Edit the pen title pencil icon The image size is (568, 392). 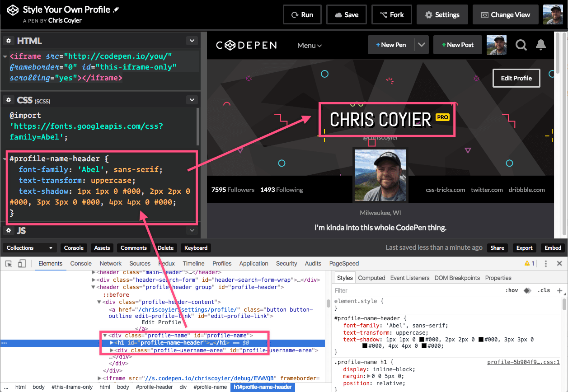[x=116, y=10]
